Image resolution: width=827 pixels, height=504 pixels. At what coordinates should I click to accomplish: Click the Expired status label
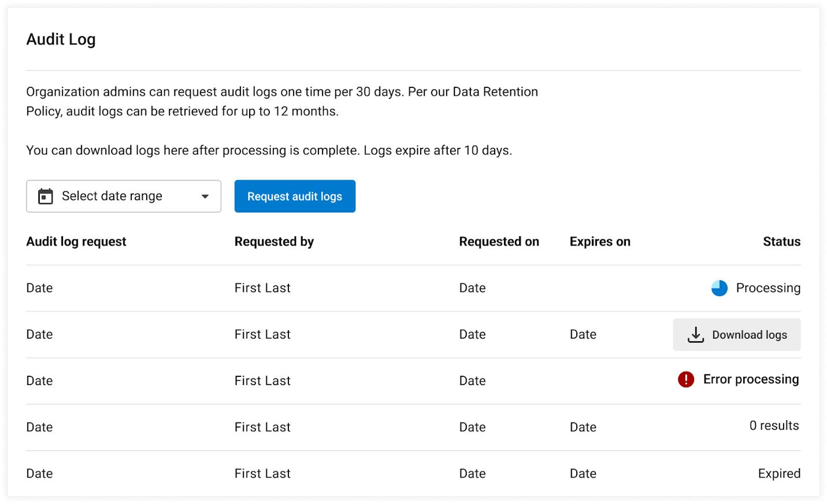[x=778, y=473]
